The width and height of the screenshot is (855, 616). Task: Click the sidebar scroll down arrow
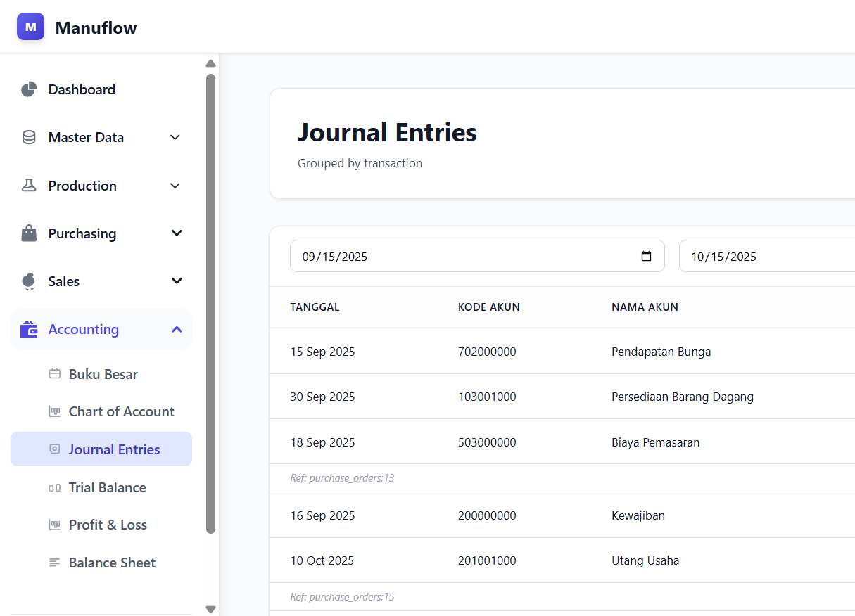click(x=210, y=609)
